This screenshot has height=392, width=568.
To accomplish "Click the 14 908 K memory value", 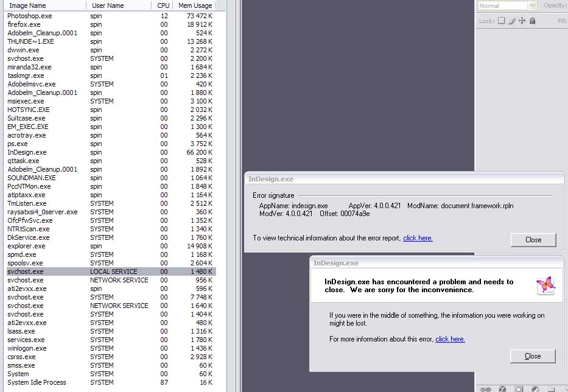I will [x=200, y=246].
